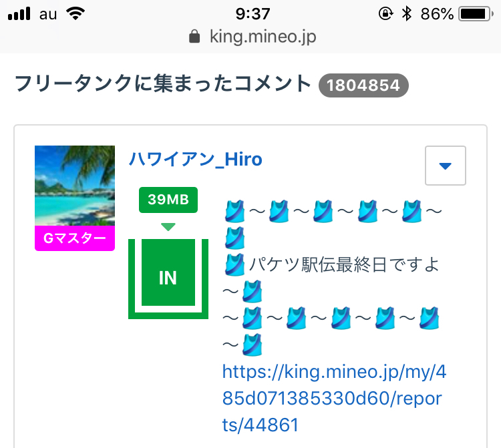Open ハワイアン_Hiro's profile name link
Screen dimensions: 501x448
point(195,160)
